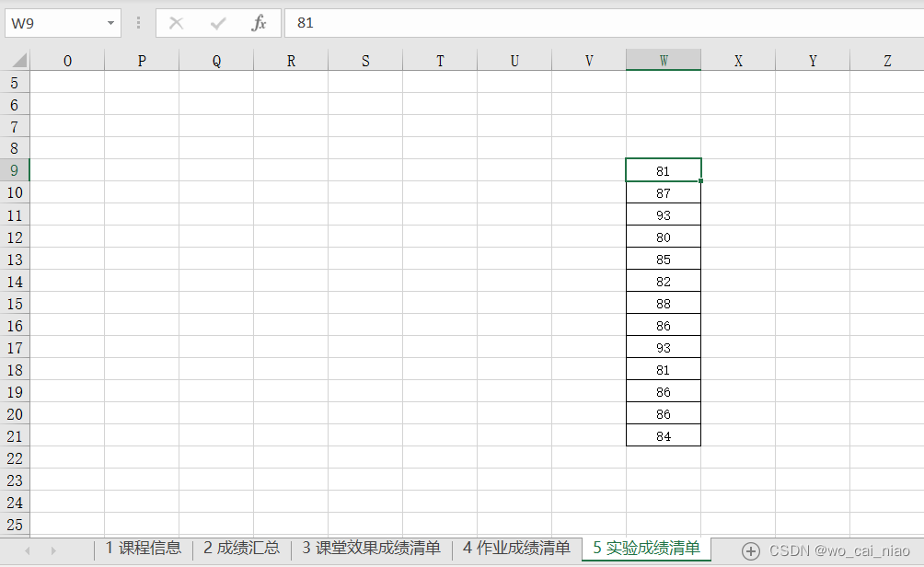Select row header 25
924x567 pixels.
tap(15, 525)
